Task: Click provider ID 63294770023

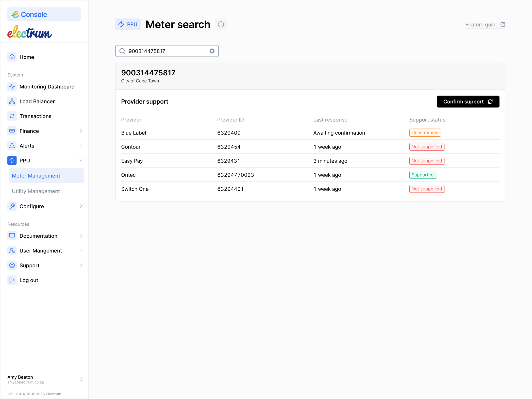Action: pos(235,175)
